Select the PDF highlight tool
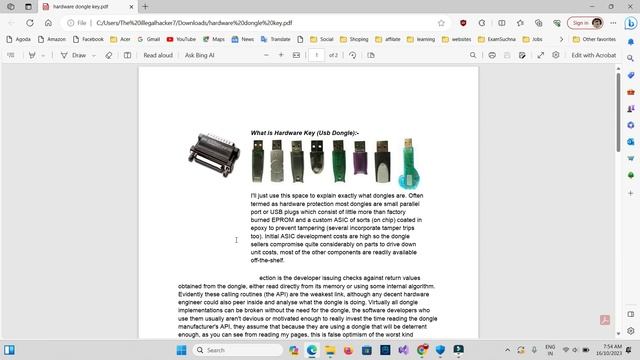The width and height of the screenshot is (640, 360). pos(32,55)
